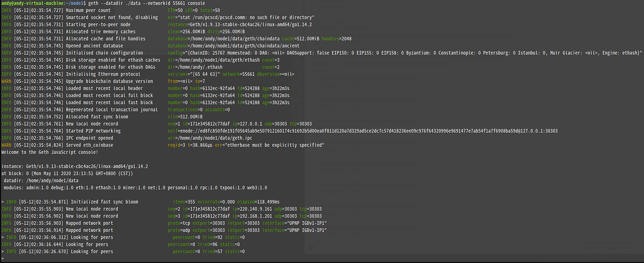Select 'Maximum peer count' log message

click(x=88, y=10)
